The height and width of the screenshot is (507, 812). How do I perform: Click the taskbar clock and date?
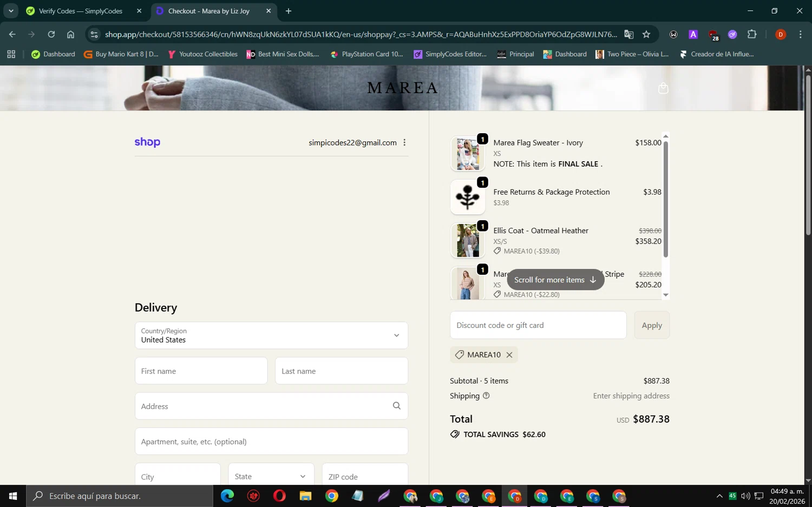tap(787, 496)
